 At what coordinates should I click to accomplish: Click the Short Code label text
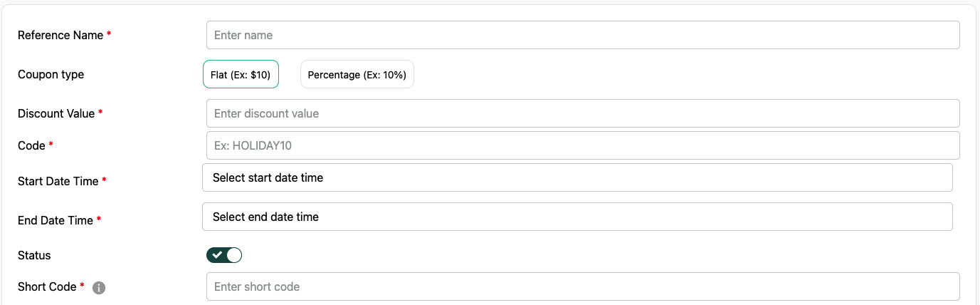point(47,286)
